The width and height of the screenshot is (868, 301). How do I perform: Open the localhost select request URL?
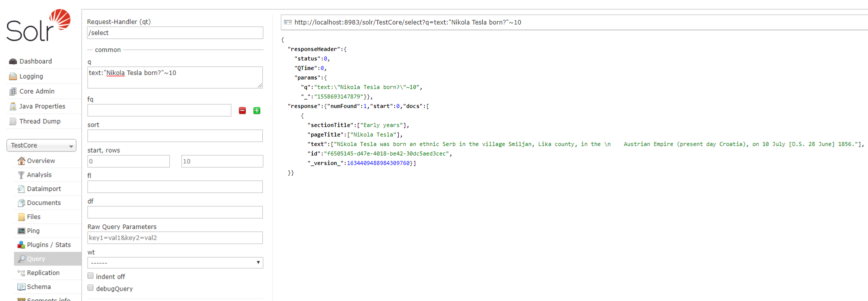click(408, 22)
